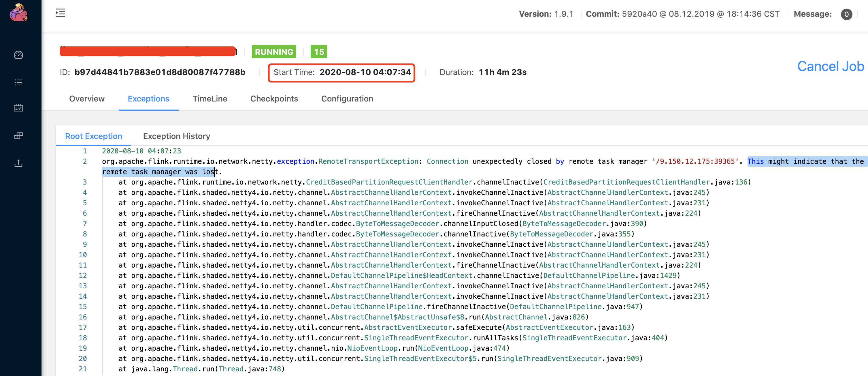Click the green 15 counter badge
Viewport: 868px width, 376px height.
pyautogui.click(x=318, y=52)
